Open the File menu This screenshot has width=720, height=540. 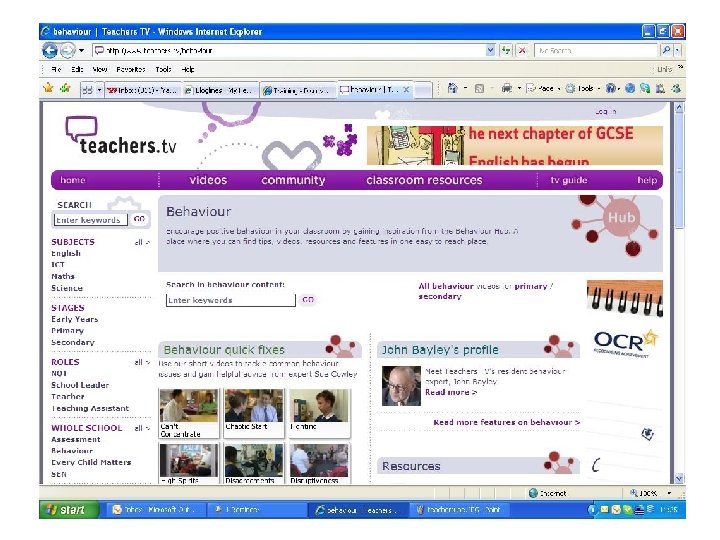(56, 69)
